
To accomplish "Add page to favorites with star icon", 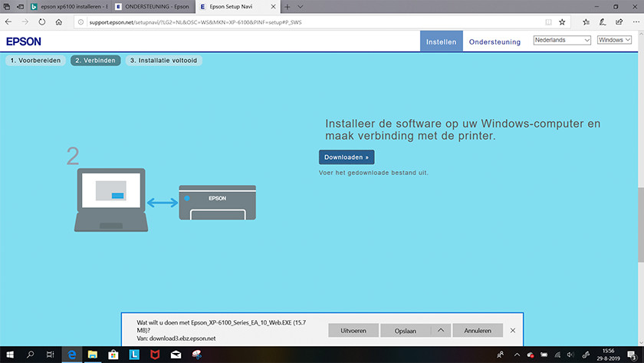I will click(x=562, y=22).
